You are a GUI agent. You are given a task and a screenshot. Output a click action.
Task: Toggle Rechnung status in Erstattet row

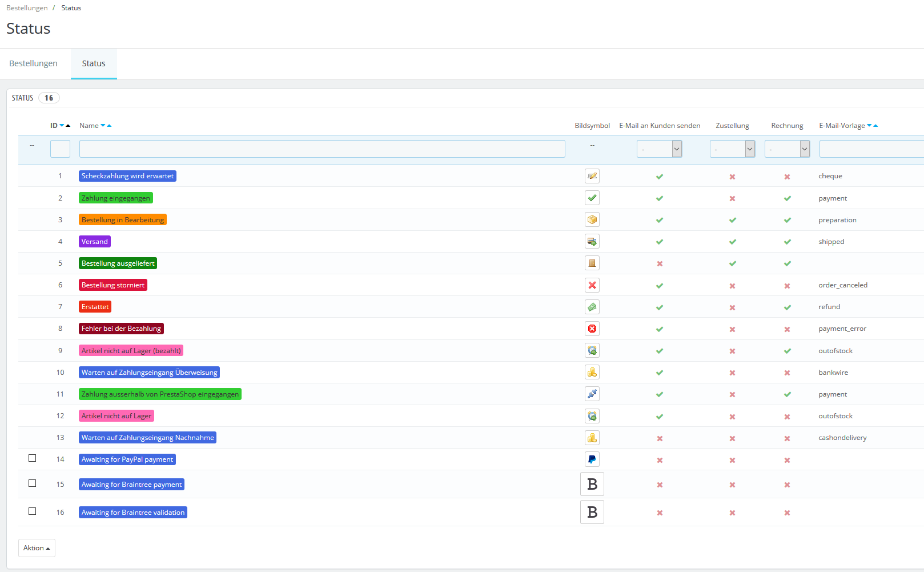click(x=788, y=307)
